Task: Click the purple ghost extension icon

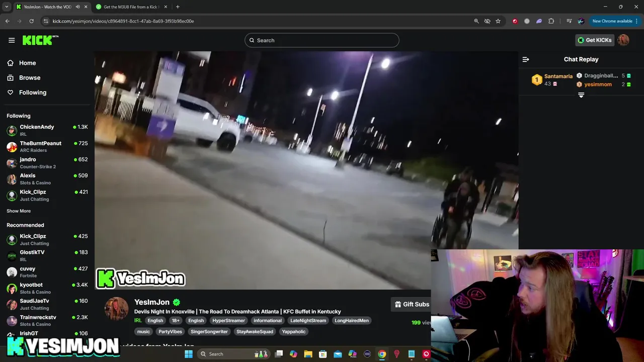Action: coord(539,21)
